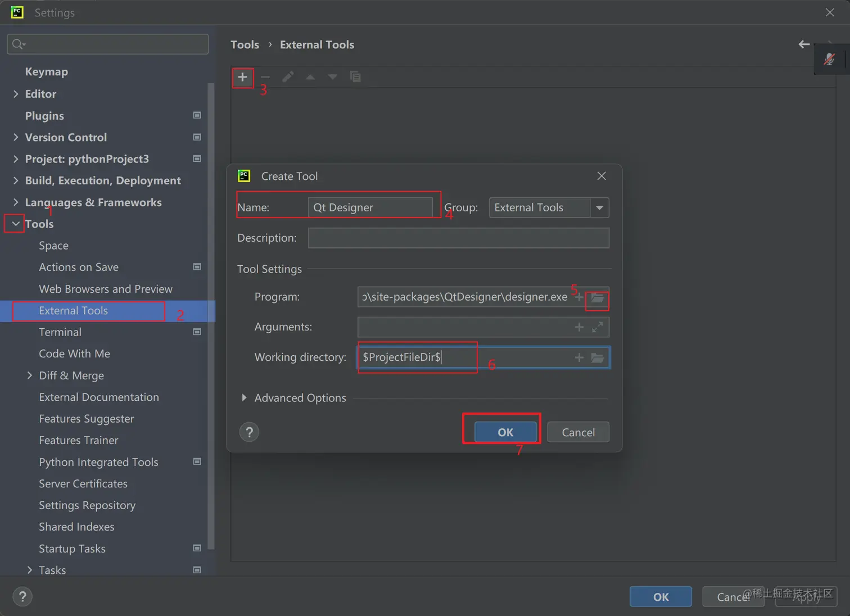This screenshot has height=616, width=850.
Task: Click the Copy tool icon
Action: [x=355, y=77]
